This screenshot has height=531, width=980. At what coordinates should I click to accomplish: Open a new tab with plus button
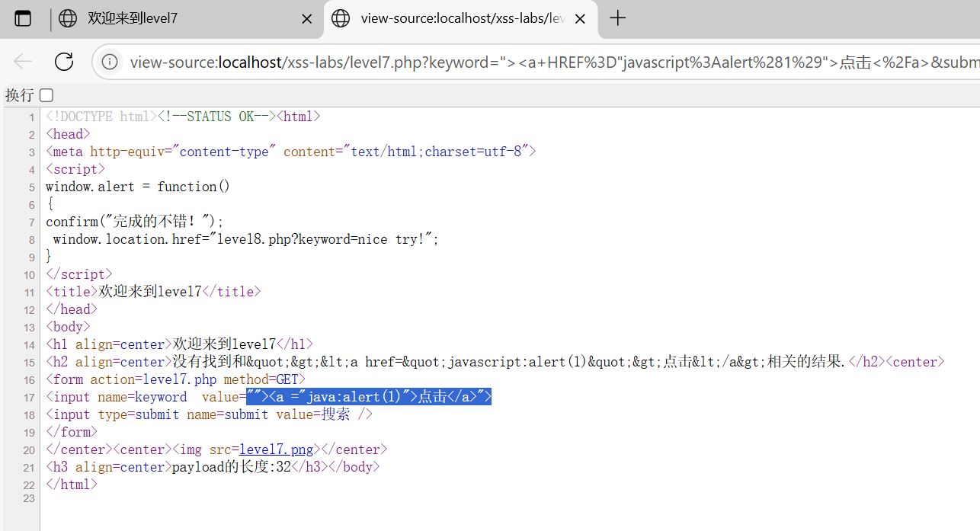pos(618,18)
